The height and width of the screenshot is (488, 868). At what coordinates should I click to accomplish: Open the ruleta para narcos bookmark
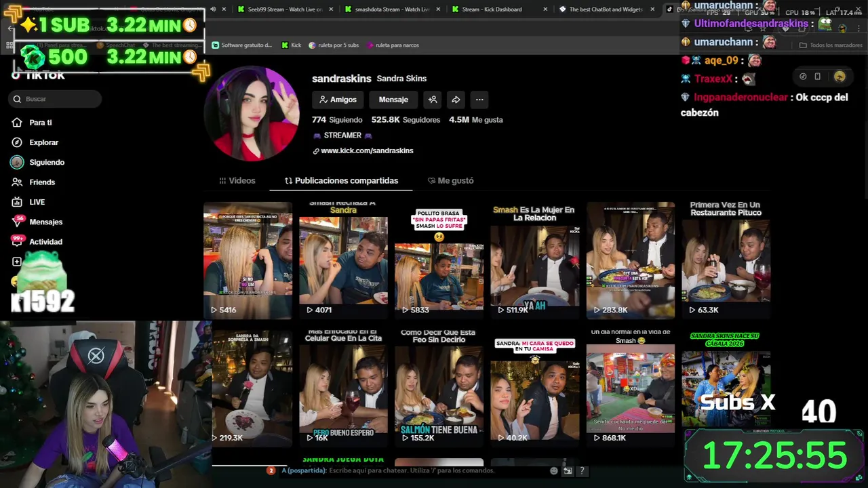pos(392,45)
